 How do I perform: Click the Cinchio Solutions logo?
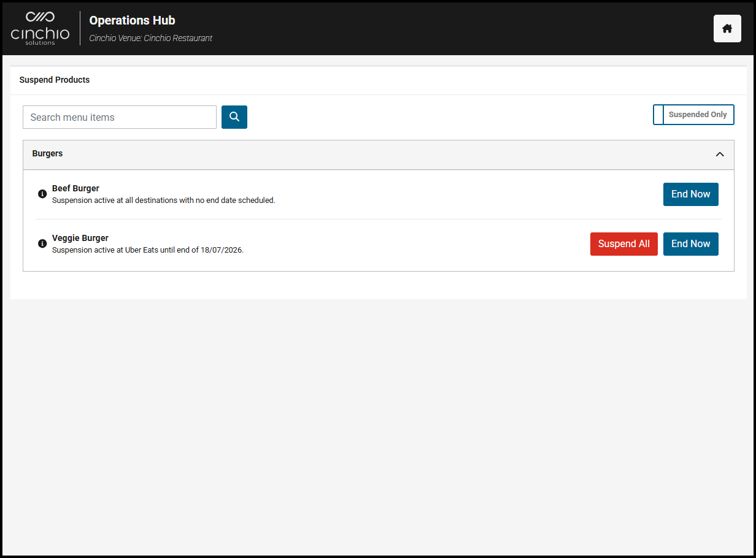click(x=40, y=28)
